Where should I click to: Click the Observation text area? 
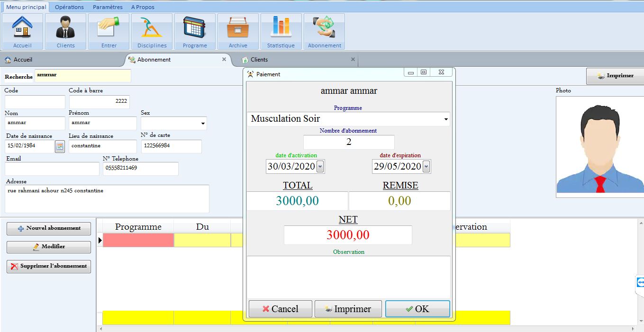coord(348,277)
